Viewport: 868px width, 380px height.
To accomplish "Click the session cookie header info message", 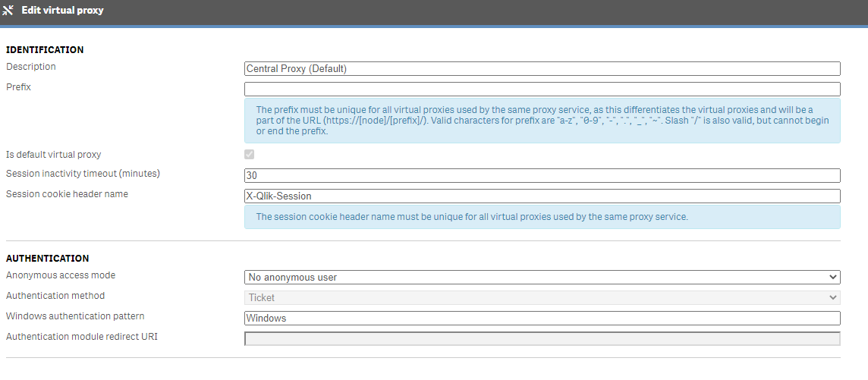I will pyautogui.click(x=542, y=217).
